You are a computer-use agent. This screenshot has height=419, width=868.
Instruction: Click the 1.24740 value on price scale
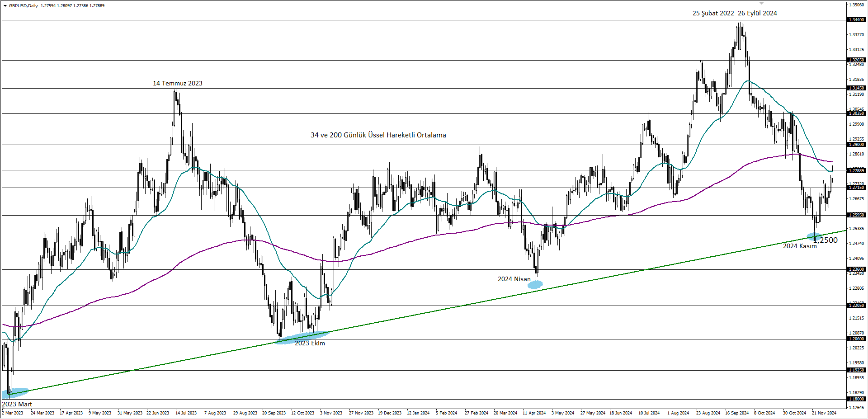856,244
